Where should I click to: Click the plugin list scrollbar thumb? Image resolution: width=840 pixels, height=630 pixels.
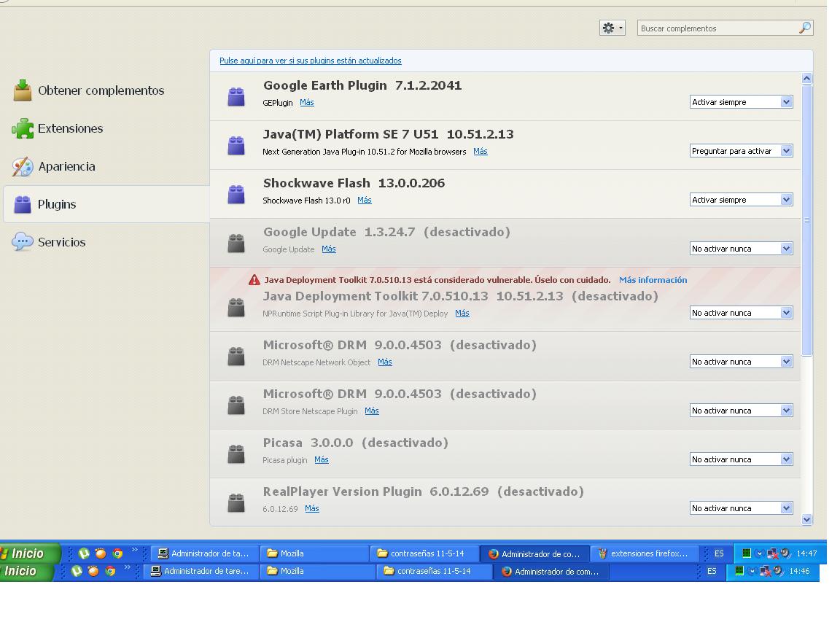(806, 219)
